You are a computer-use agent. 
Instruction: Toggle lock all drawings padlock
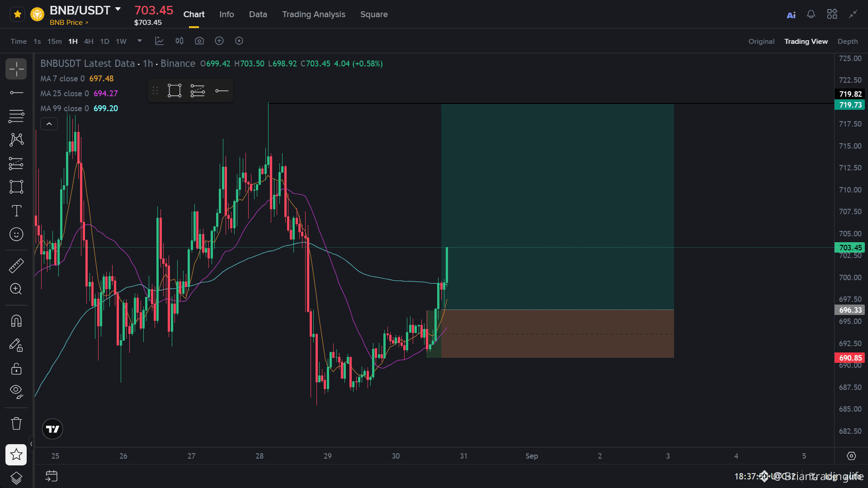(x=16, y=369)
